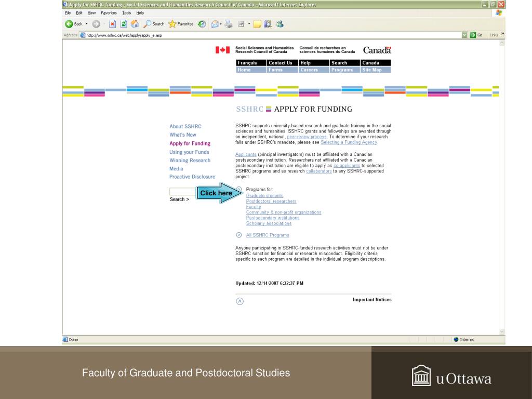Open the peer-review process link
The image size is (532, 399).
tap(307, 137)
